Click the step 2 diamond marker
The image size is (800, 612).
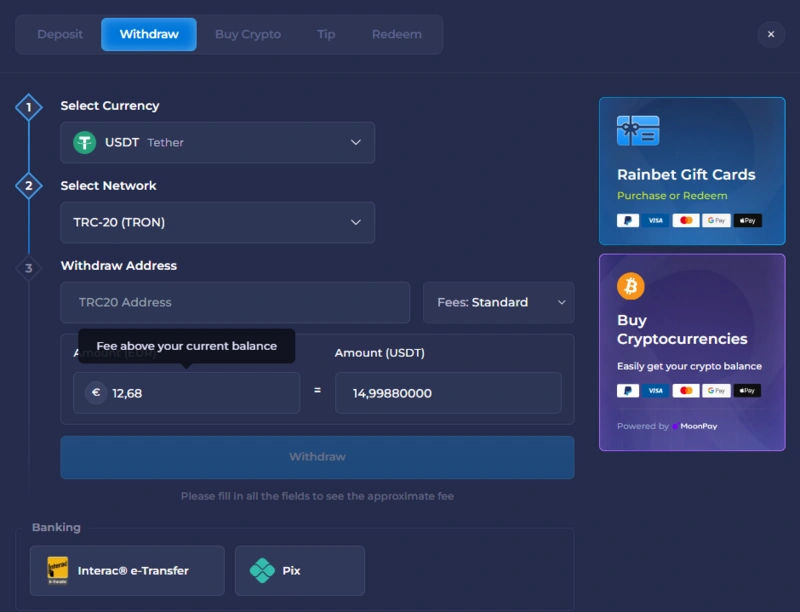click(29, 186)
